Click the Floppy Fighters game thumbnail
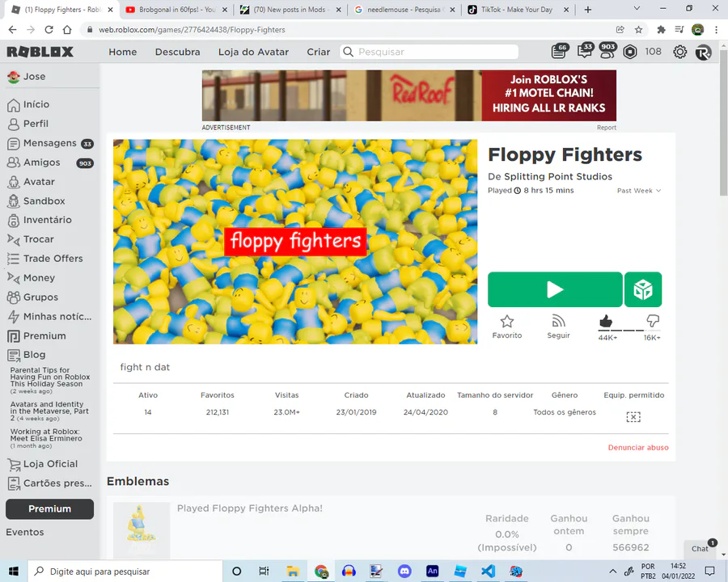The width and height of the screenshot is (728, 582). pyautogui.click(x=295, y=242)
